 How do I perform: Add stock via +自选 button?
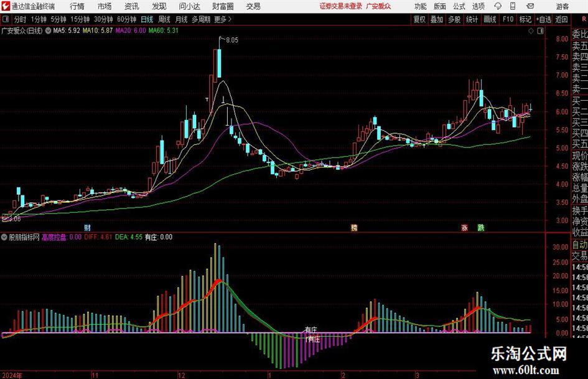click(544, 19)
